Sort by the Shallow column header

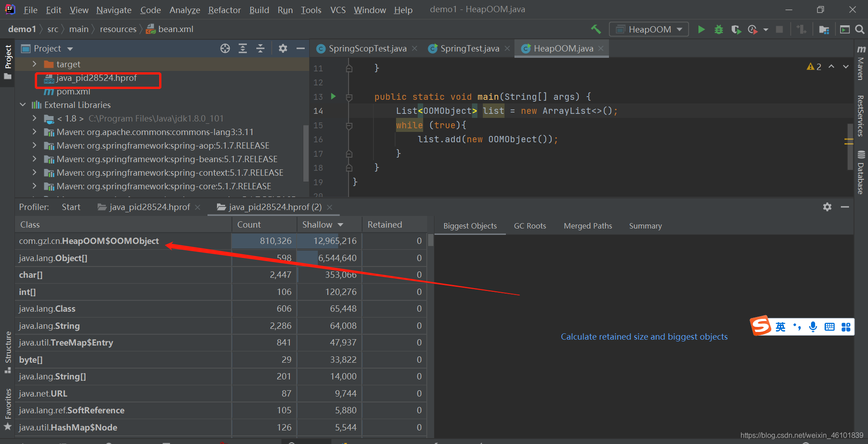[x=330, y=224]
